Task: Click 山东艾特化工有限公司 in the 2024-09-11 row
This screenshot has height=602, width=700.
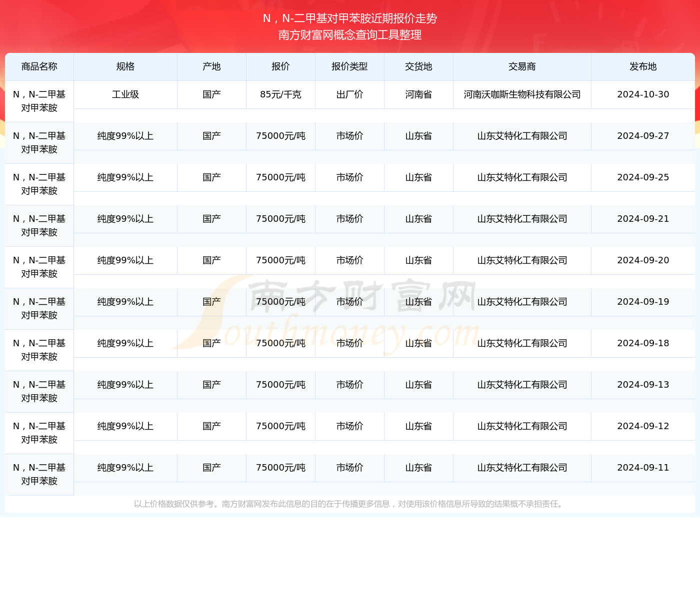Action: pos(522,468)
